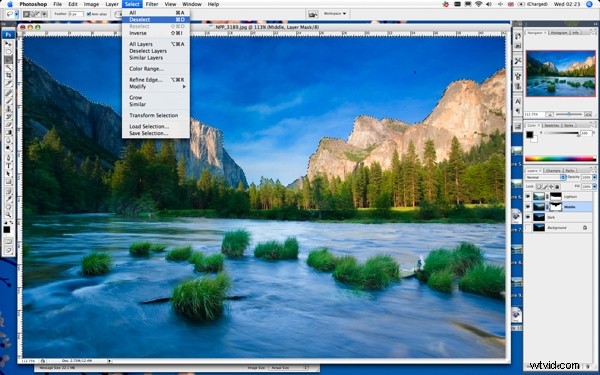
Task: Switch to the Channels tab
Action: 553,170
